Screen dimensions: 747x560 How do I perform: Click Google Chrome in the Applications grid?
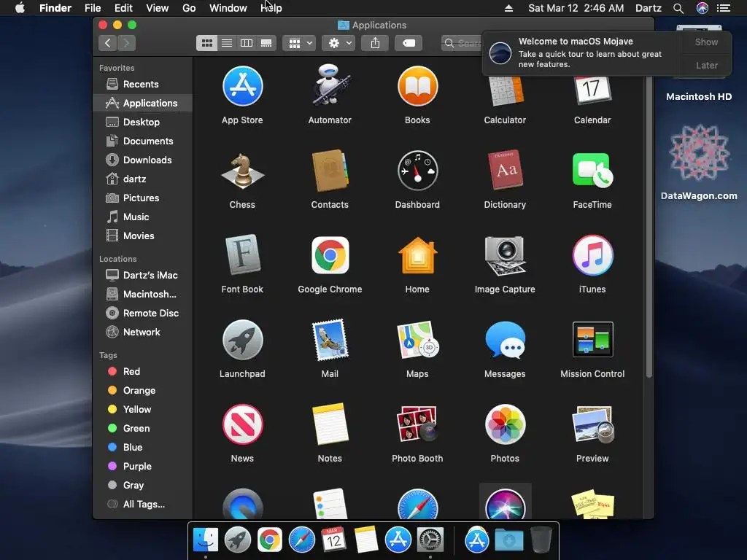(330, 255)
